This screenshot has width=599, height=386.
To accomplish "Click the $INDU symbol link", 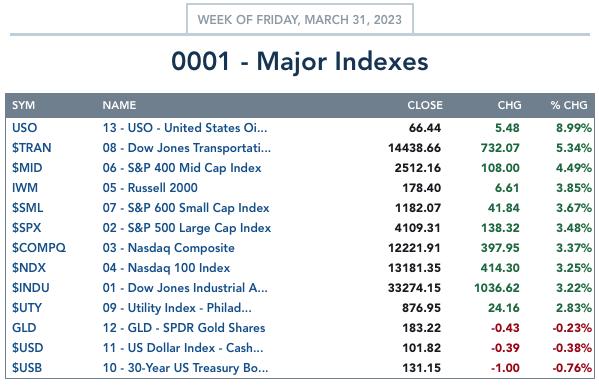I will (31, 288).
